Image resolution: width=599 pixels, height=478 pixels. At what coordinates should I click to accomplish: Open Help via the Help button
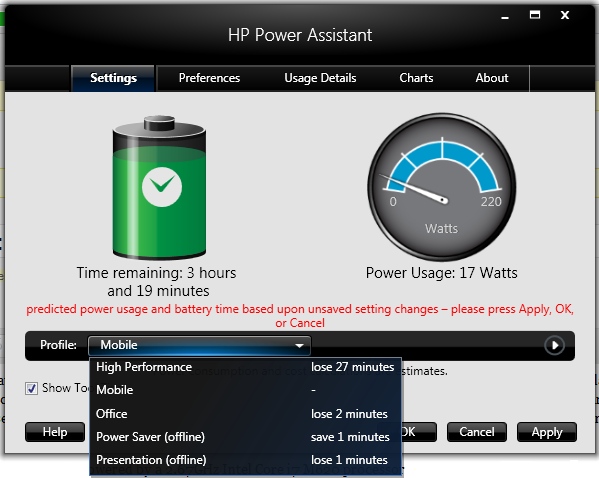click(55, 432)
